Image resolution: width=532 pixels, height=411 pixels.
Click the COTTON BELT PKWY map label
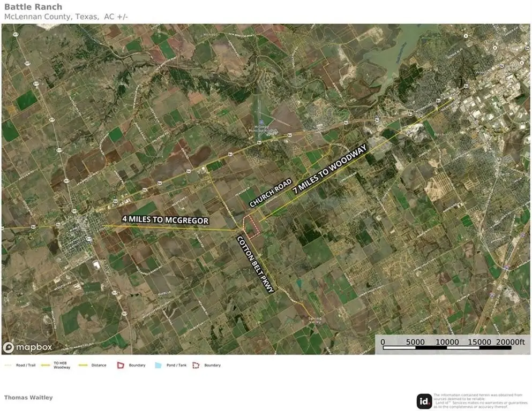click(256, 264)
